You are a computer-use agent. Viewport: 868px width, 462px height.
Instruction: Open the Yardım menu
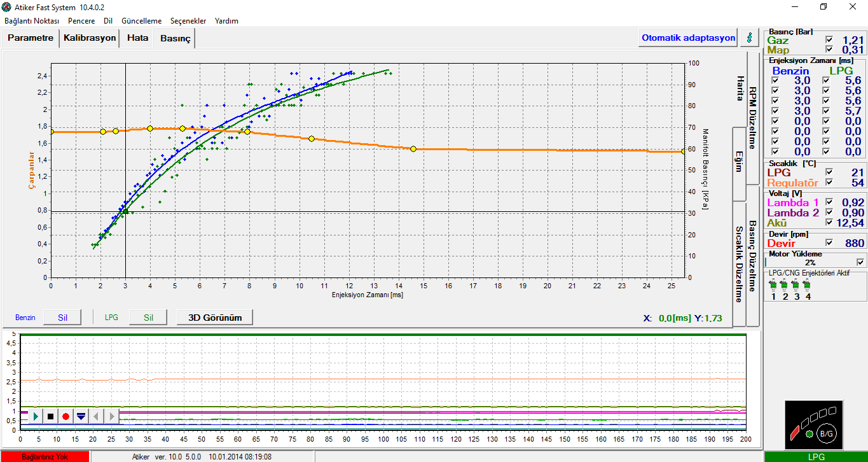point(226,20)
